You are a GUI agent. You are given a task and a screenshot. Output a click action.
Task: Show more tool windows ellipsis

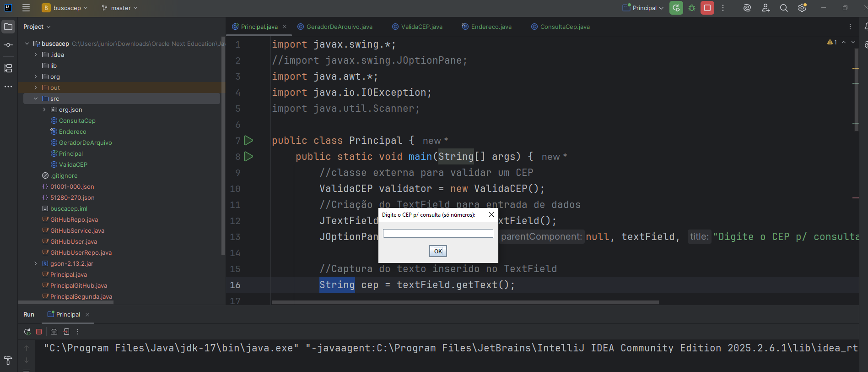[x=8, y=87]
